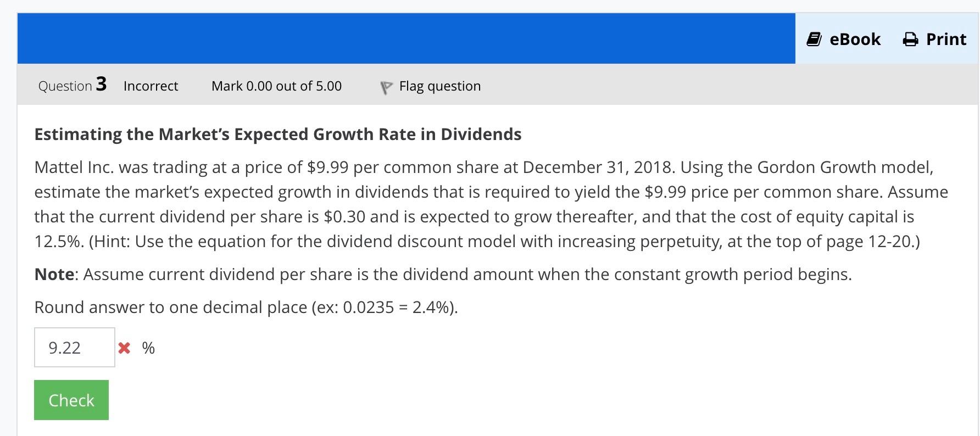Click the answer input containing 9.22
Viewport: 980px width, 436px height.
[x=74, y=347]
